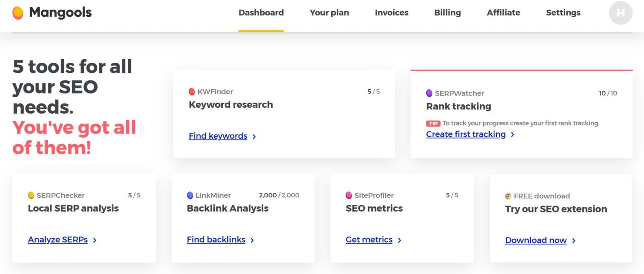The image size is (644, 274).
Task: Click the arrow next to Get metrics
Action: pyautogui.click(x=399, y=240)
